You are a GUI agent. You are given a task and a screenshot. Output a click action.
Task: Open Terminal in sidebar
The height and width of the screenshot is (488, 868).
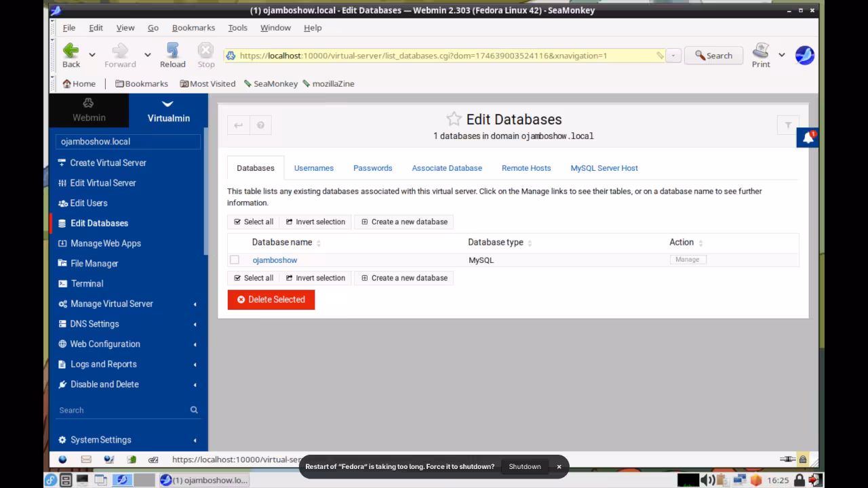point(87,283)
